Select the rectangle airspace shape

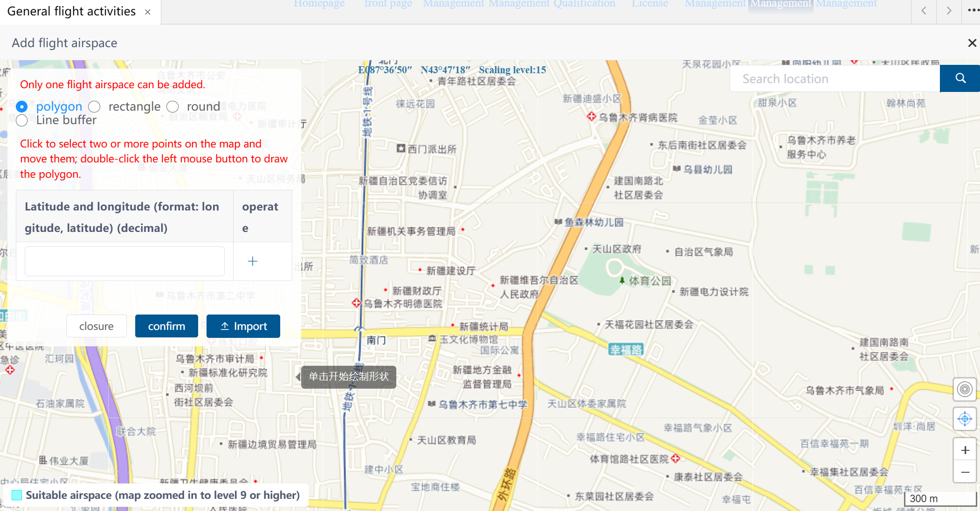(95, 107)
